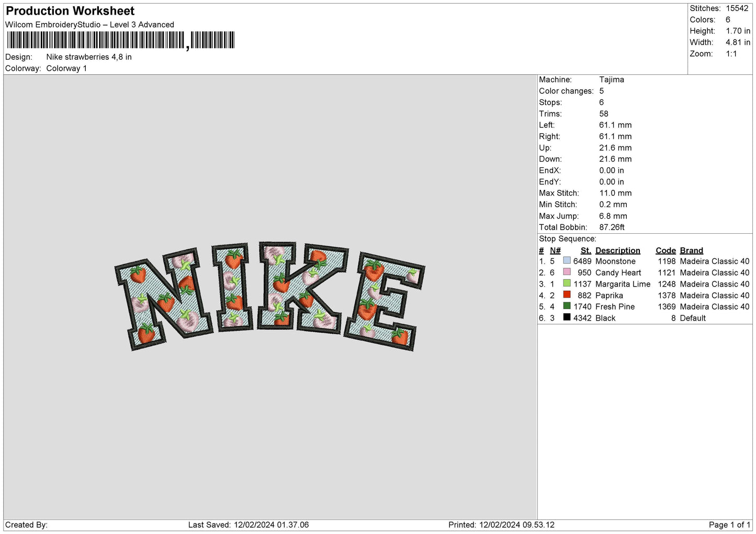Image resolution: width=756 pixels, height=534 pixels.
Task: Click the Machine value Tajima
Action: (x=612, y=79)
